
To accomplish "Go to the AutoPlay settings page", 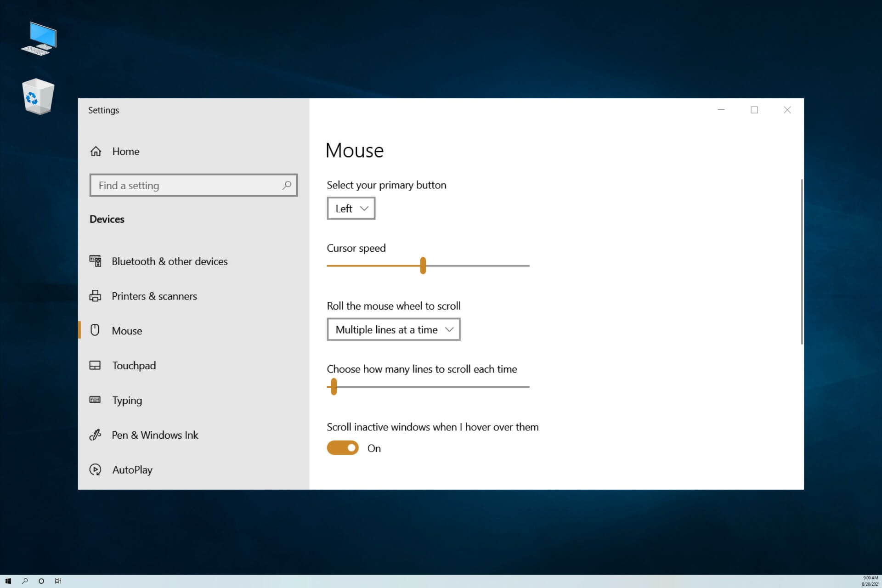I will click(132, 469).
